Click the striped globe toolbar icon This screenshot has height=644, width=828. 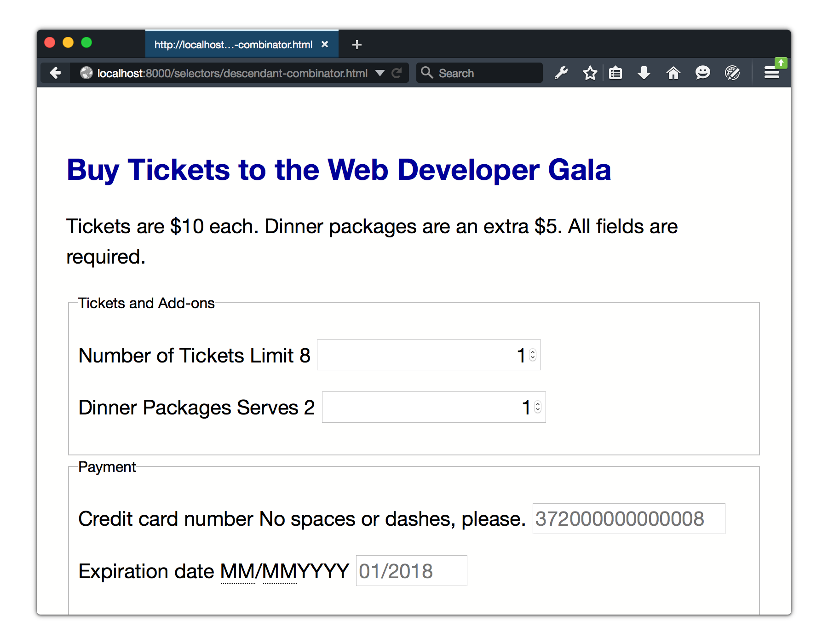click(732, 73)
